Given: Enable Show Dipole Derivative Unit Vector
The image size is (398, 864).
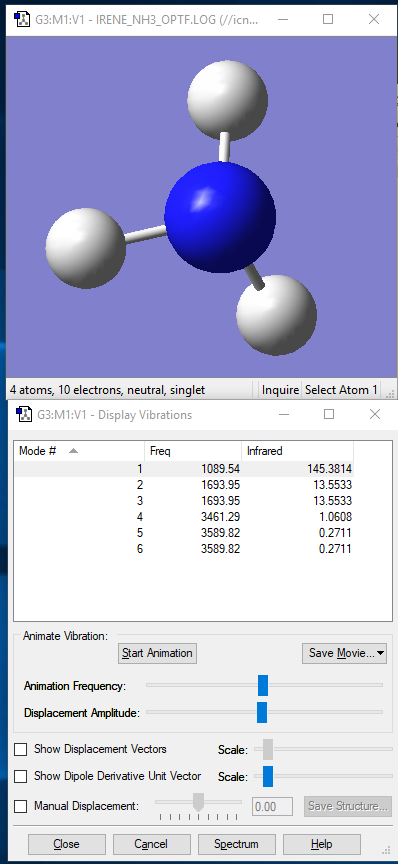Looking at the screenshot, I should [20, 776].
